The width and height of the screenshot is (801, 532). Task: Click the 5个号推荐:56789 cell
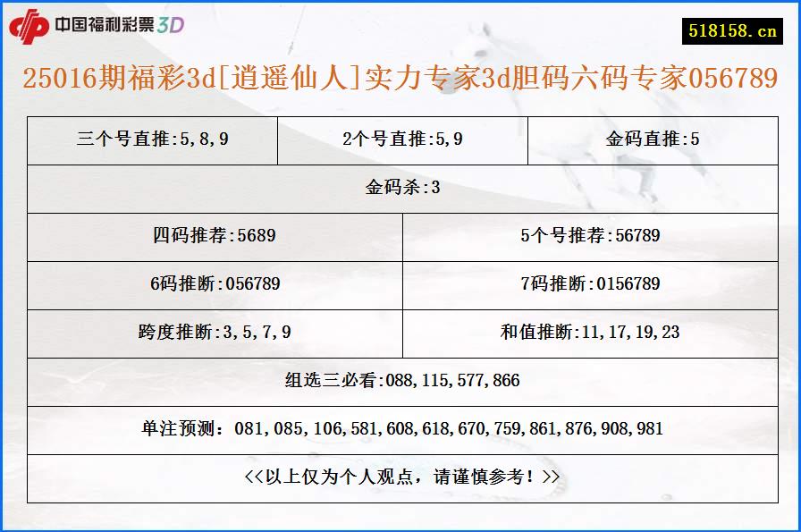pyautogui.click(x=593, y=236)
